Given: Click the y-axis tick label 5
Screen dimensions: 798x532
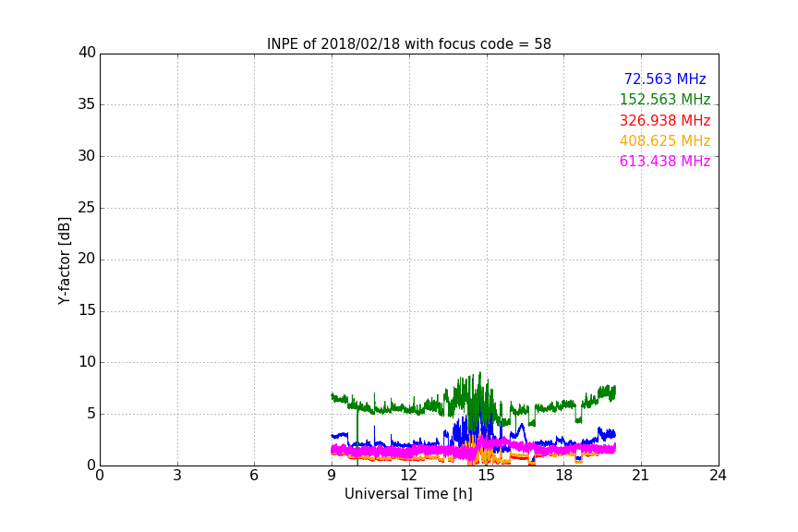Looking at the screenshot, I should pos(91,414).
